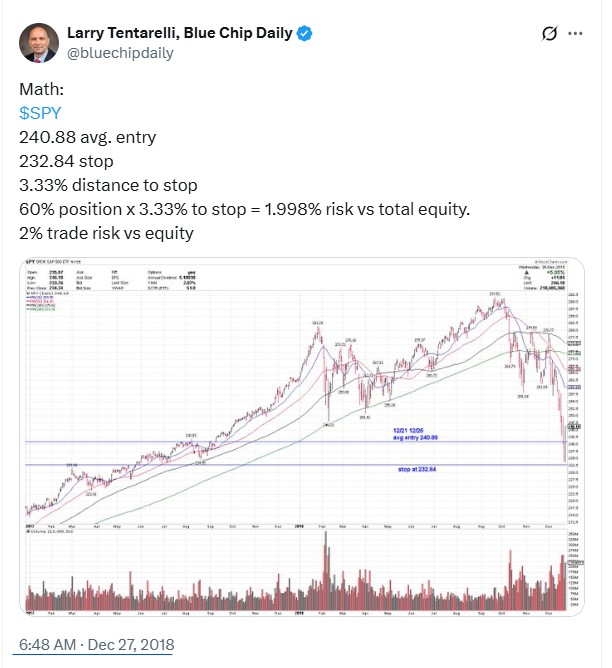The image size is (612, 668).
Task: Click the green up-arrow price change indicator
Action: (526, 273)
